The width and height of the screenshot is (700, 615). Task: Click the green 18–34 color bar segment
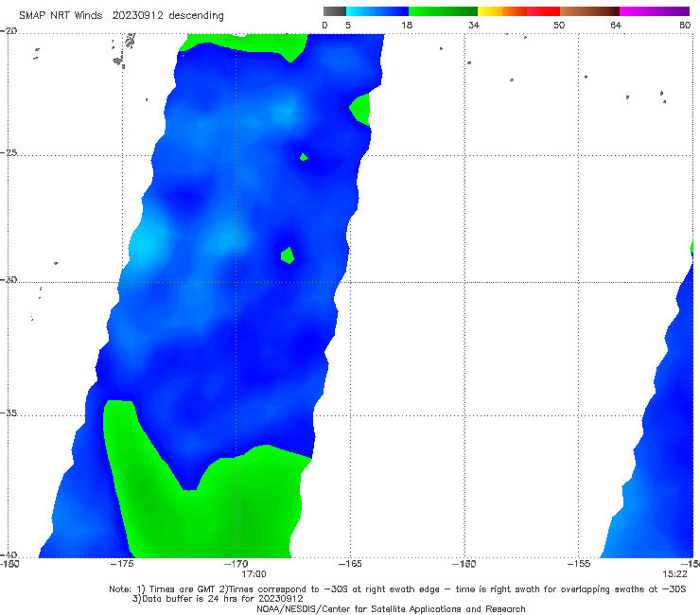tap(443, 11)
